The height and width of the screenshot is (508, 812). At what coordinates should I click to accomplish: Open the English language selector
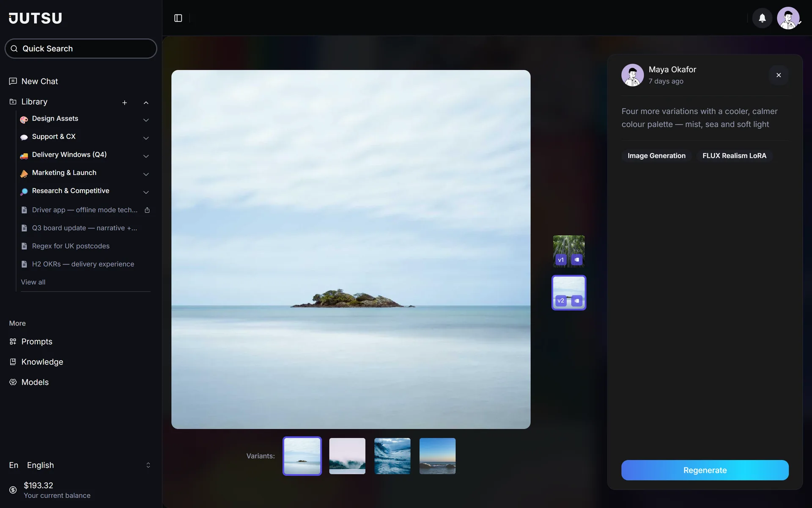pos(80,465)
